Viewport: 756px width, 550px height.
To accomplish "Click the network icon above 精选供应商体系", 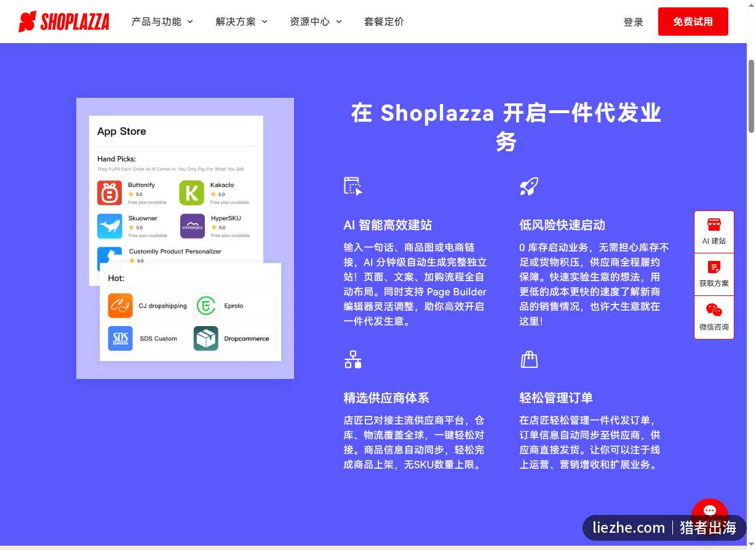I will pos(353,359).
